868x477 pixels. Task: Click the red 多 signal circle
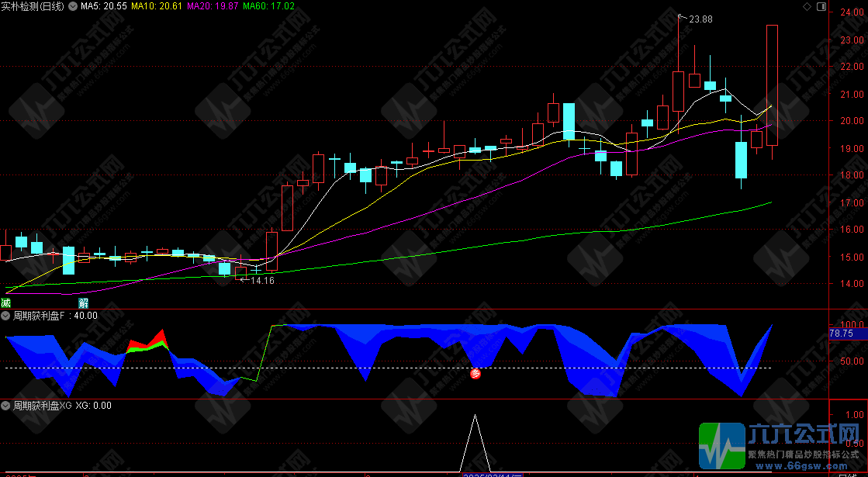coord(476,373)
